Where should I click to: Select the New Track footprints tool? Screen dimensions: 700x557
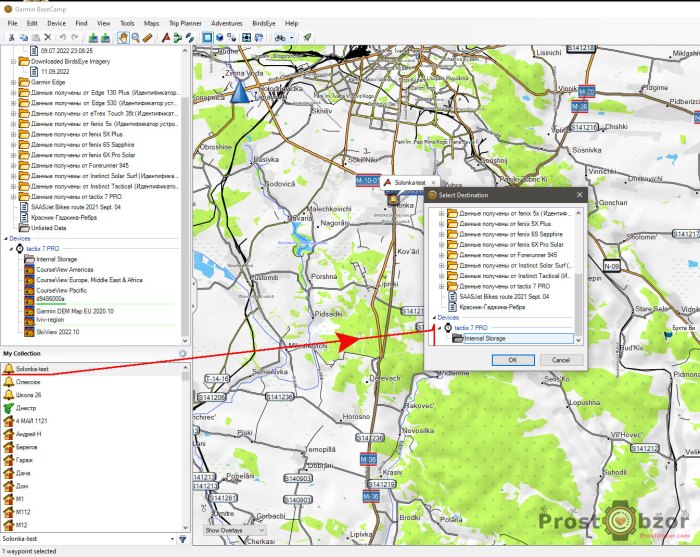click(x=190, y=38)
